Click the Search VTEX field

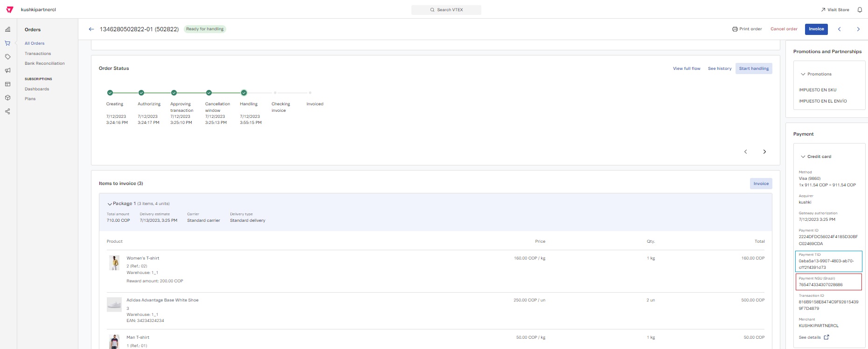[446, 10]
